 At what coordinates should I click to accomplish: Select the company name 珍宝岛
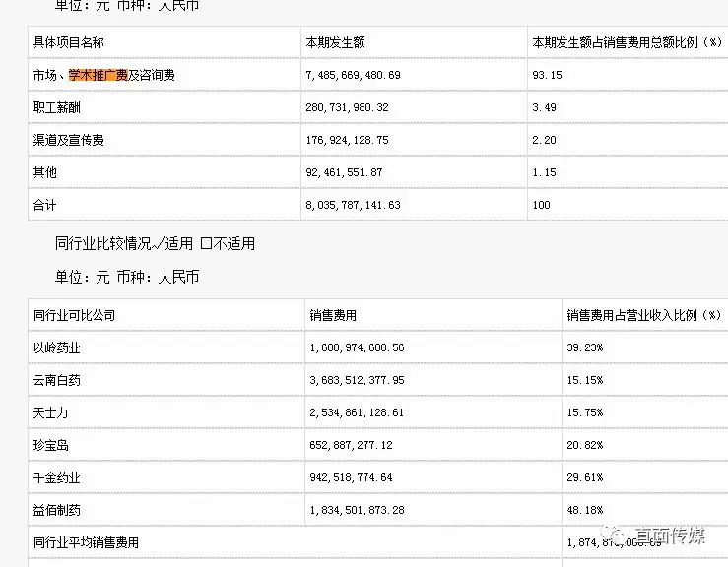point(50,446)
